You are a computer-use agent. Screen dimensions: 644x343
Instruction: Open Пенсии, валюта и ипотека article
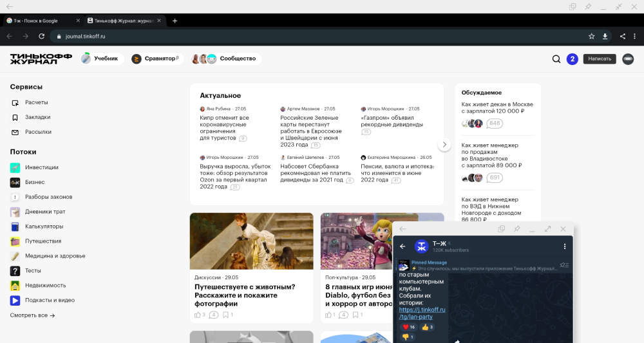tap(397, 173)
